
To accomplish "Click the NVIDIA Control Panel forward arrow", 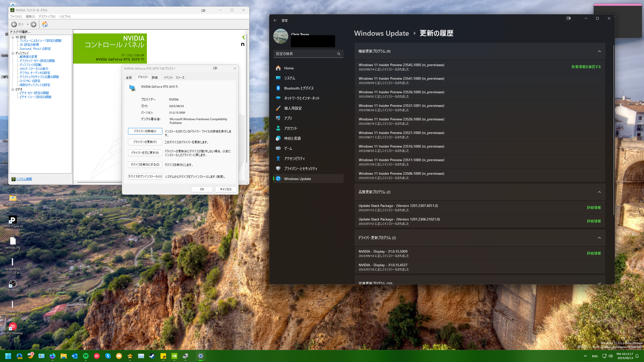I will 33,24.
